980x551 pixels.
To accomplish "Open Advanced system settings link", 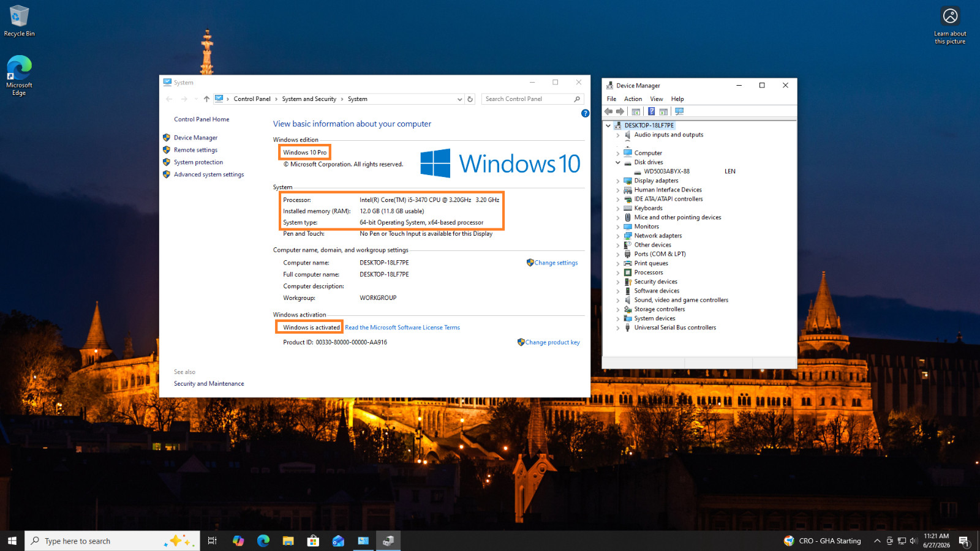I will 209,174.
